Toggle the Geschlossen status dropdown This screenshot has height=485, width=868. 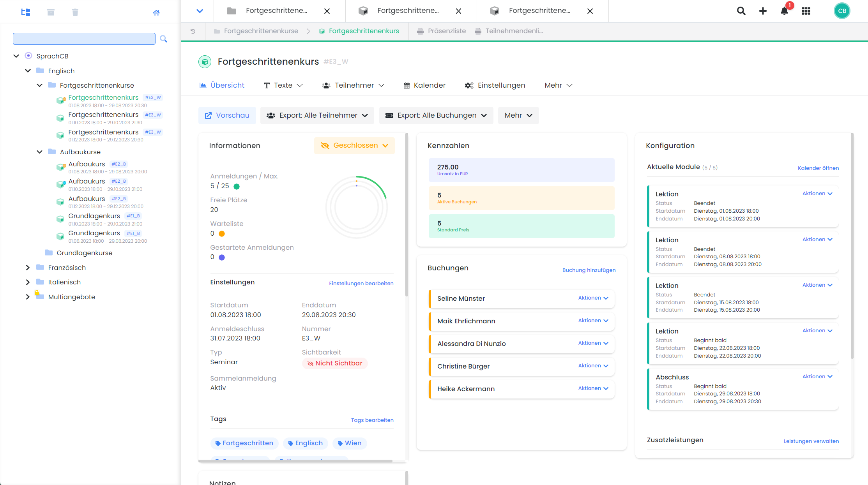pyautogui.click(x=354, y=145)
